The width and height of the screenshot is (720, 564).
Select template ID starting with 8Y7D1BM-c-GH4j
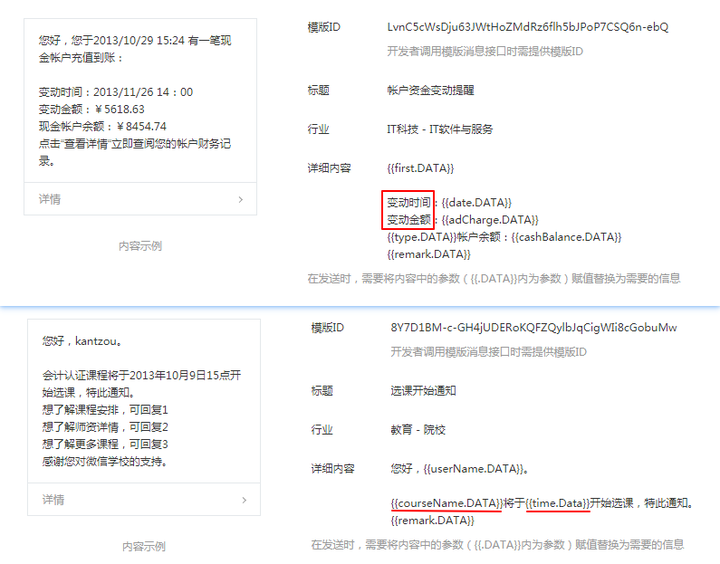coord(534,327)
